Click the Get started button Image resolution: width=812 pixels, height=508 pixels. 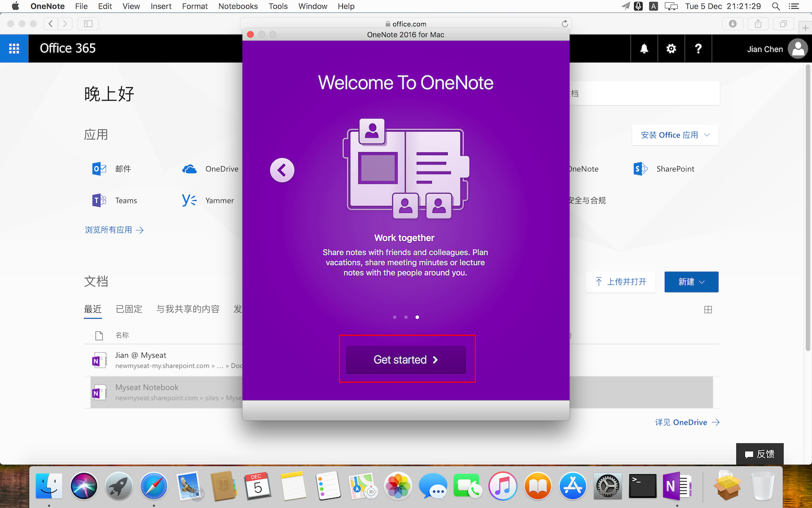[406, 360]
